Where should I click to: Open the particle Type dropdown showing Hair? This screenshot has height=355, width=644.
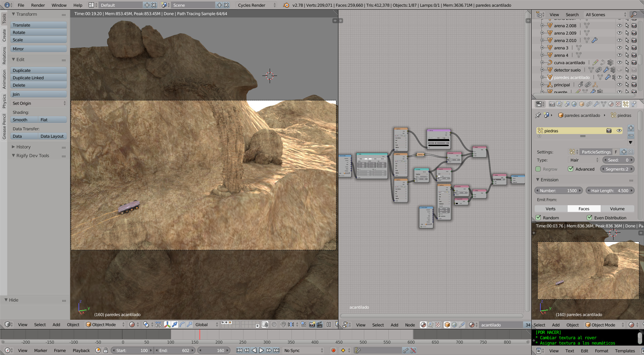(x=584, y=160)
